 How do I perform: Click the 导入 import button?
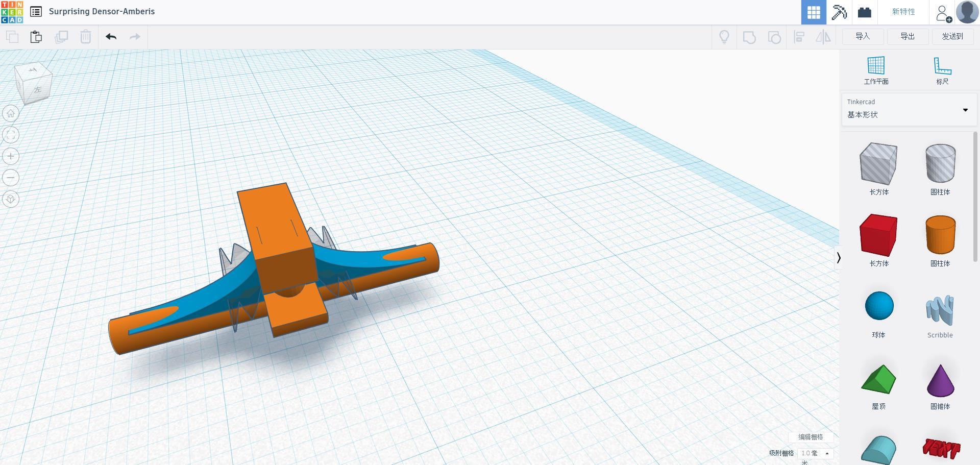(863, 36)
